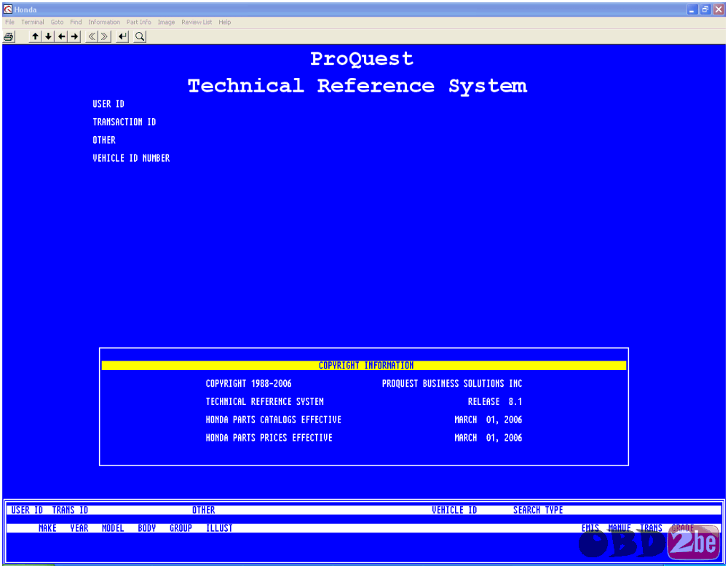This screenshot has width=728, height=566.
Task: Open the Goto menu
Action: (57, 22)
